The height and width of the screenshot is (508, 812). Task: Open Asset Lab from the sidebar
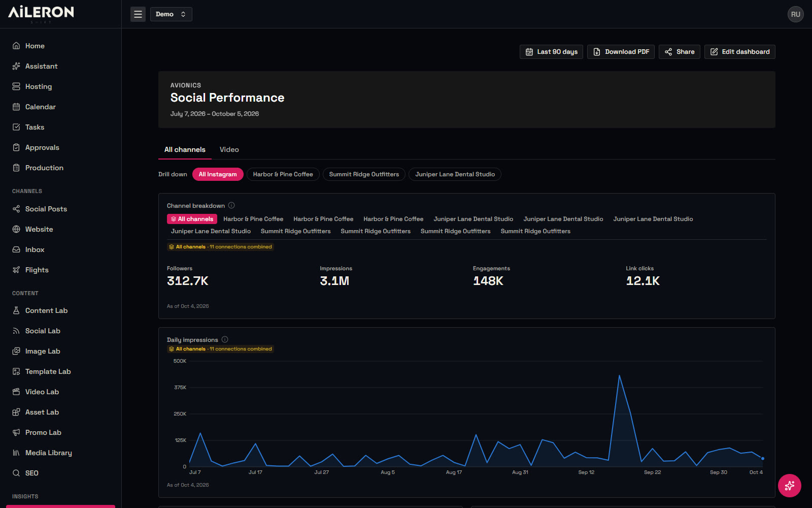click(x=60, y=412)
